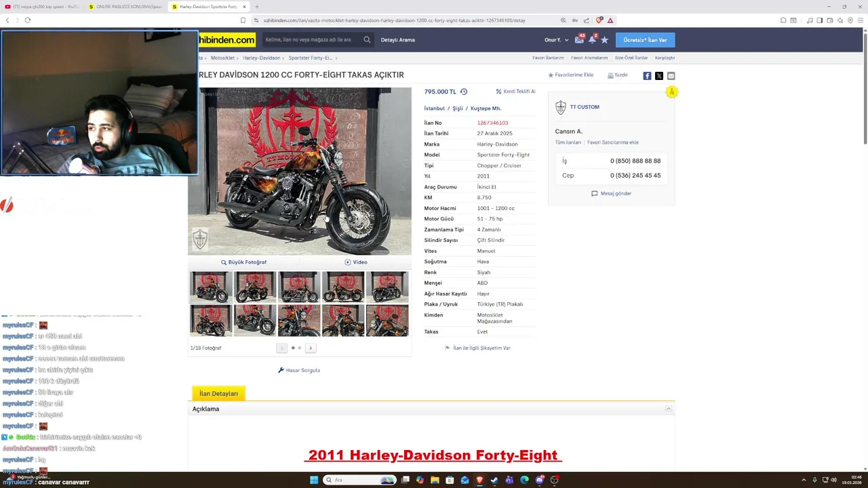Click Hasar Sorgula link

[x=299, y=370]
